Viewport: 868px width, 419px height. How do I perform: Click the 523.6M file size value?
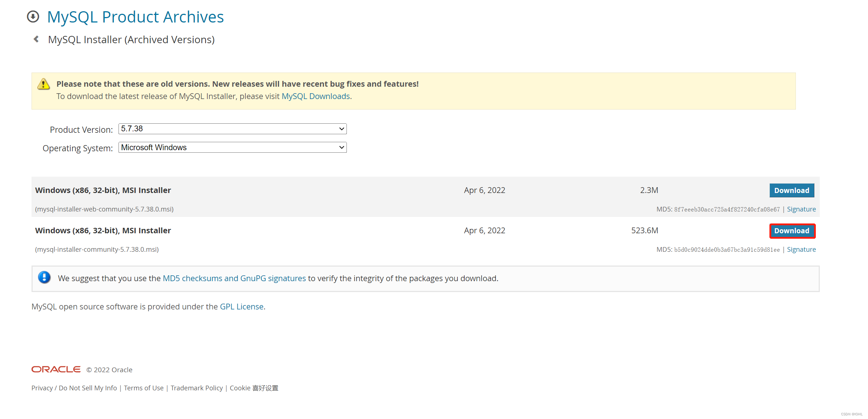tap(644, 230)
